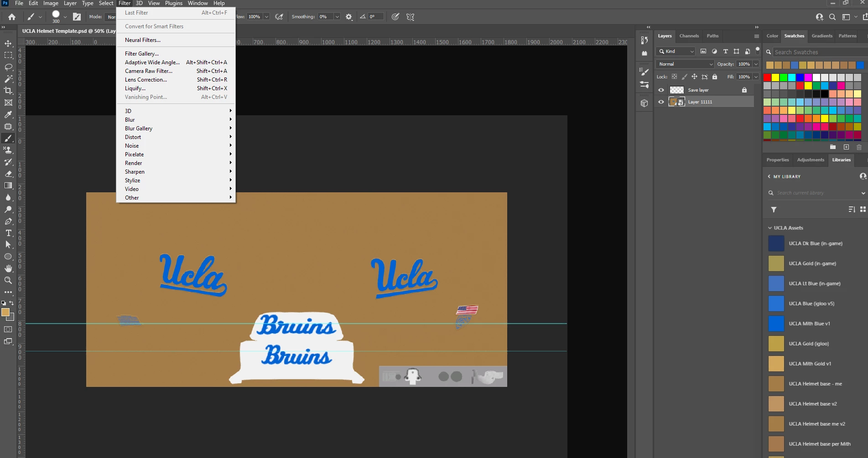Switch to the Channels tab
Image resolution: width=868 pixels, height=458 pixels.
[x=689, y=36]
